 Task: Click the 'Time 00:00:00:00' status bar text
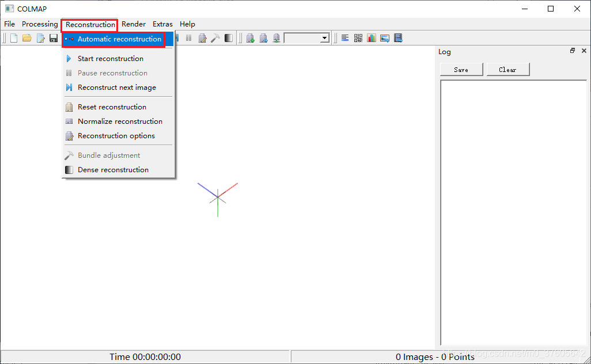145,357
